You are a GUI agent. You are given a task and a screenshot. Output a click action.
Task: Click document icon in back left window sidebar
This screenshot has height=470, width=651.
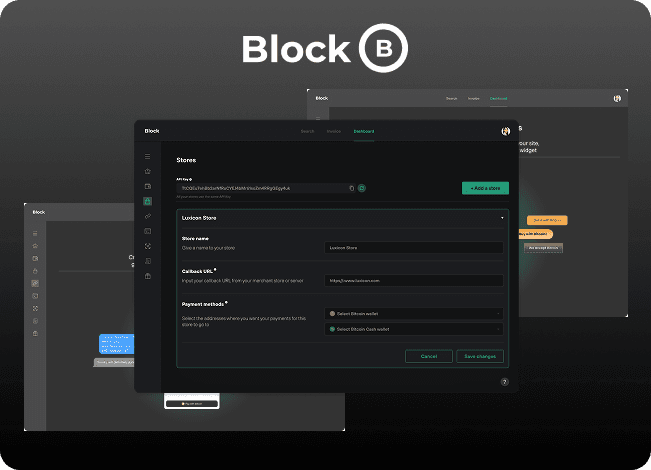point(35,321)
